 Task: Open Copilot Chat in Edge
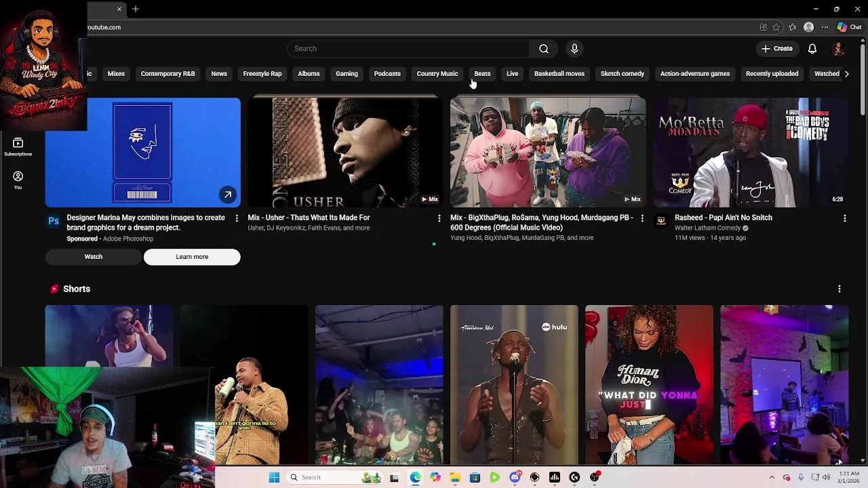click(x=849, y=27)
